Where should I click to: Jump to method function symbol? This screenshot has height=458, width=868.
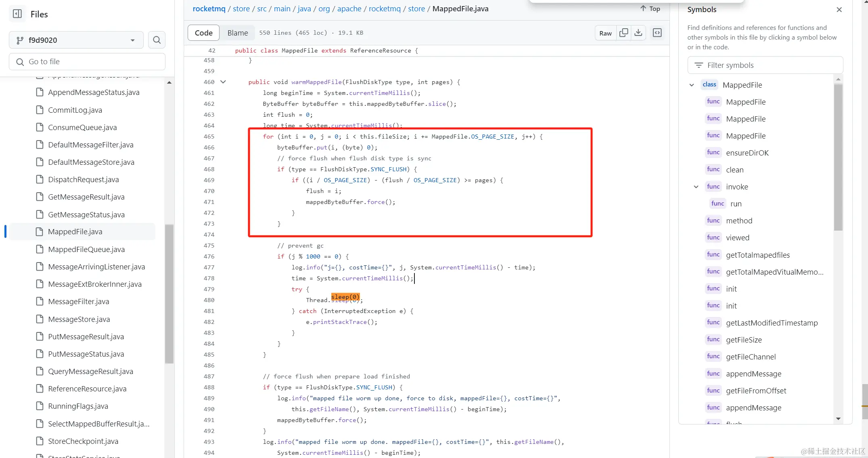[739, 221]
